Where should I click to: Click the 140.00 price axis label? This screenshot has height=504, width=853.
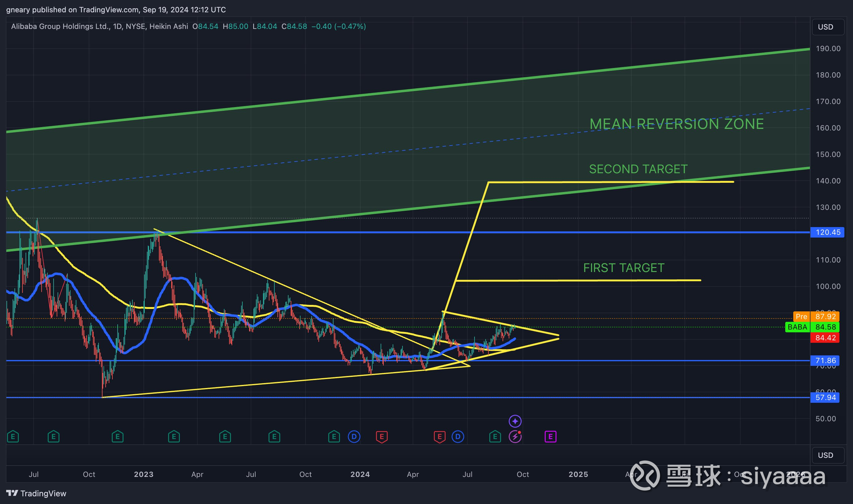(x=828, y=181)
